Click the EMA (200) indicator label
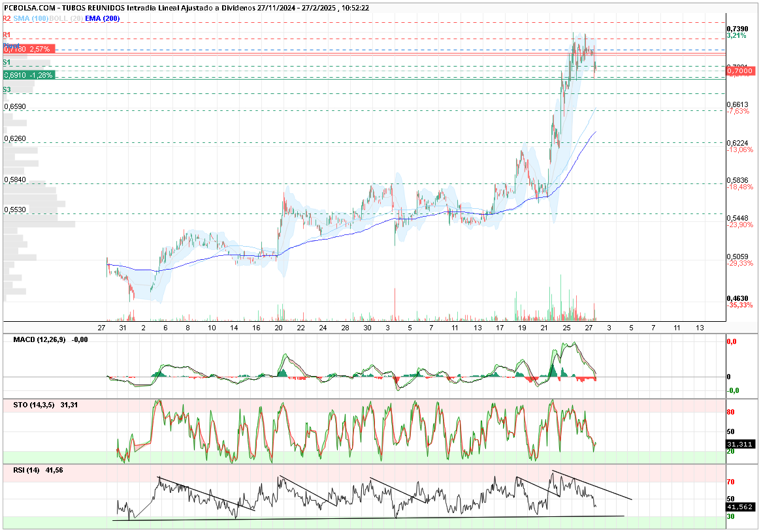Screen dimensions: 761x532 (102, 18)
